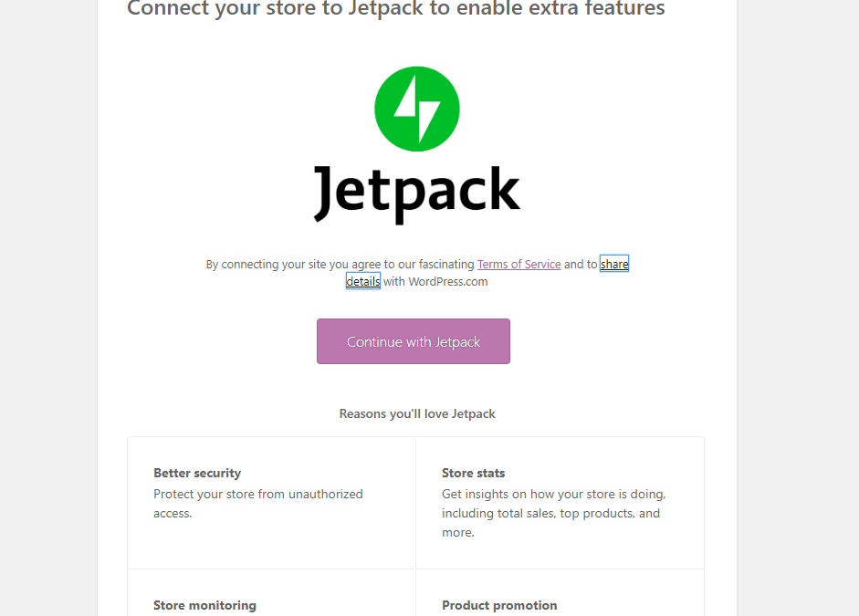Click the 'including total sales, top products' line
Screen dimensions: 859x616
point(550,513)
